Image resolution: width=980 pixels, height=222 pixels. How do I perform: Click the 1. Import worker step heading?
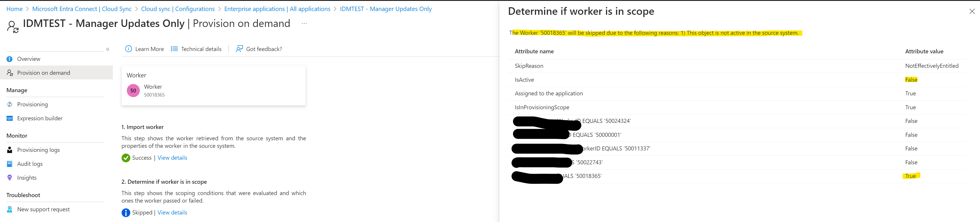pyautogui.click(x=143, y=127)
